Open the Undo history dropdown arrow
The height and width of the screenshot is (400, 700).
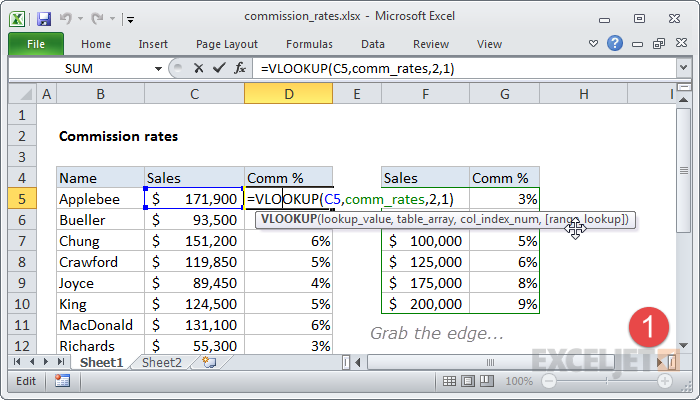pos(80,19)
